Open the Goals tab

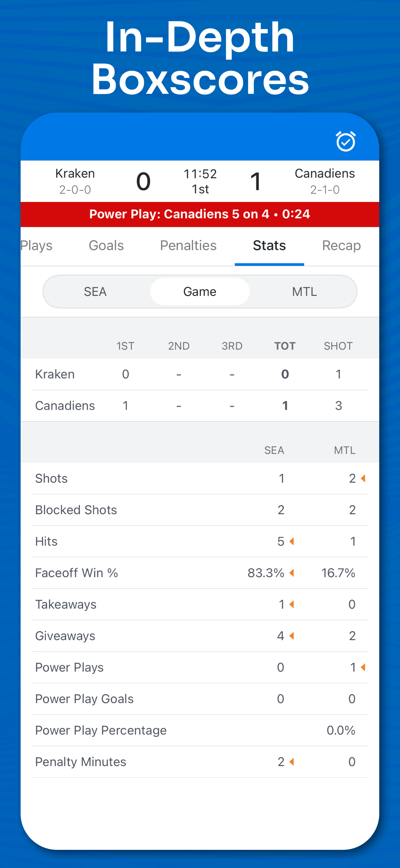tap(106, 245)
